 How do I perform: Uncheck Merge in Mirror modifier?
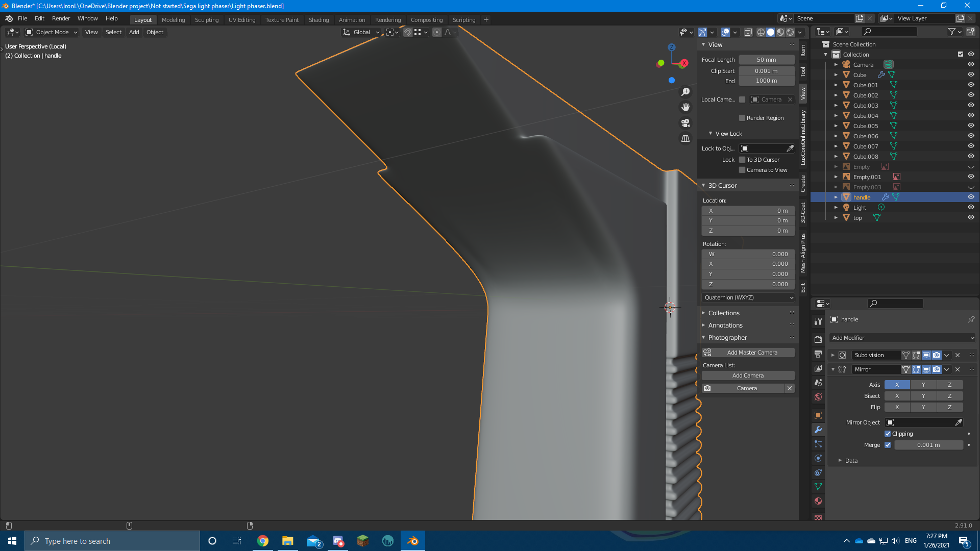pos(888,445)
